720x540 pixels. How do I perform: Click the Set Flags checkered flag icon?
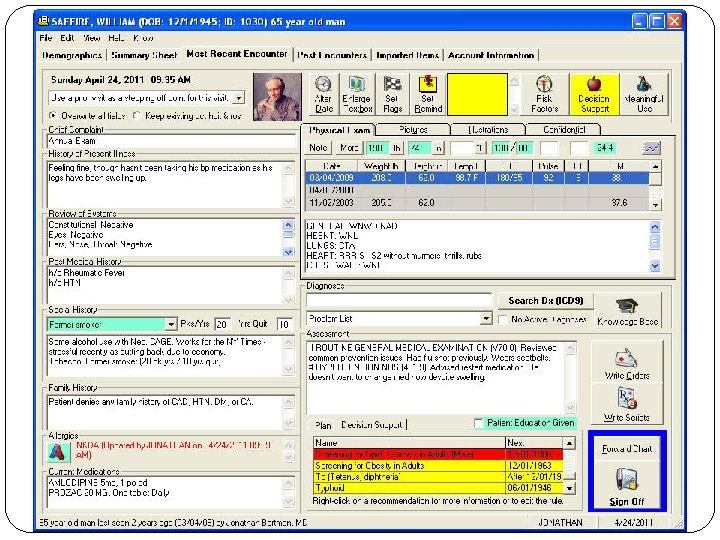(392, 84)
